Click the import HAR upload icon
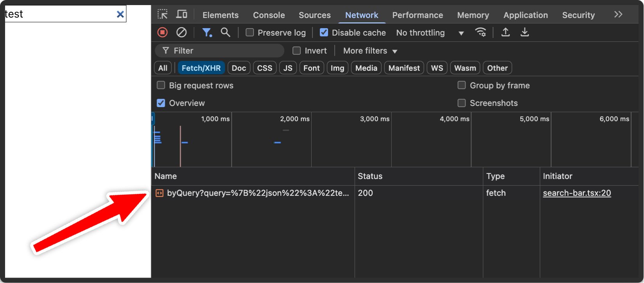 [505, 32]
